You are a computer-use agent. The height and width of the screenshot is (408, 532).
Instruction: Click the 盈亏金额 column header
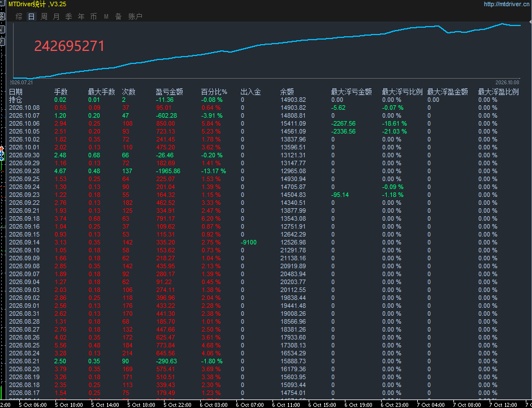coord(169,92)
